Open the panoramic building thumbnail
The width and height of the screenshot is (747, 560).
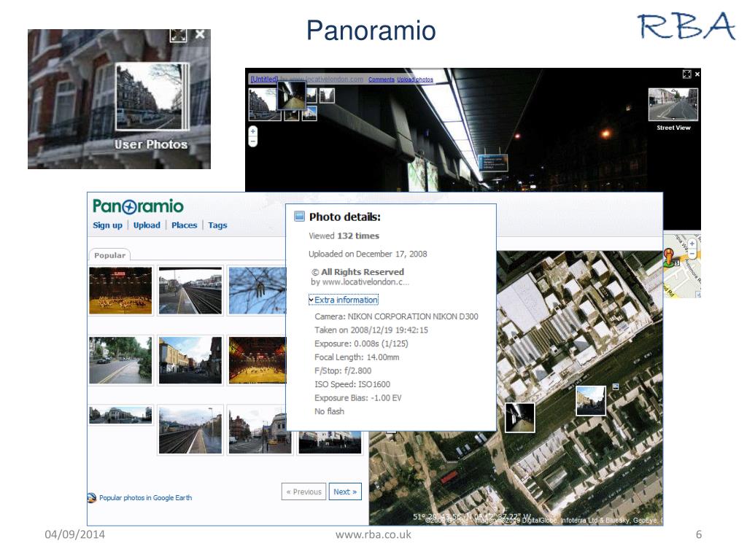(120, 415)
